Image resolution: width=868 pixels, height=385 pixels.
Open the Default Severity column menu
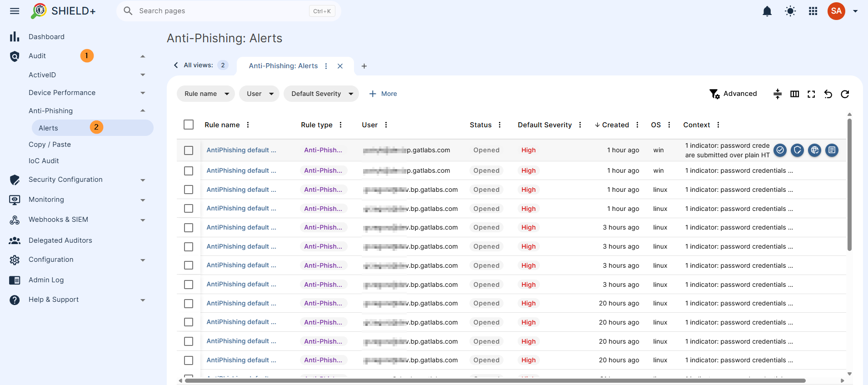tap(580, 125)
